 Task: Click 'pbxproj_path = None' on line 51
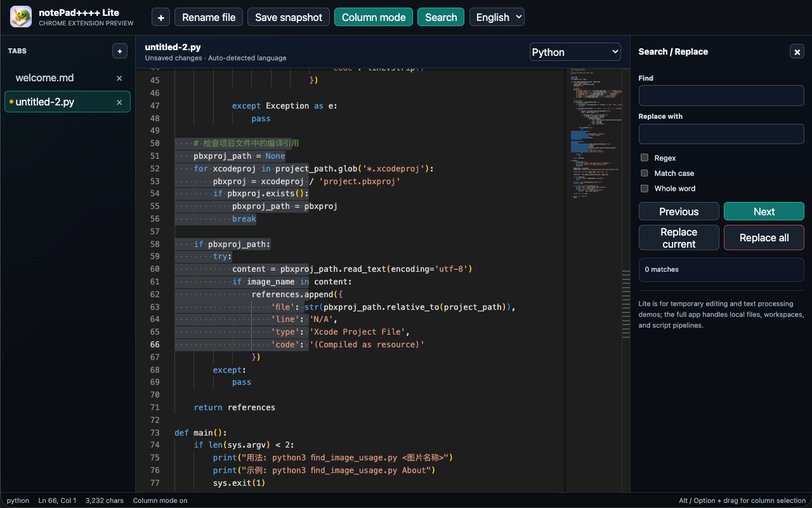click(239, 156)
